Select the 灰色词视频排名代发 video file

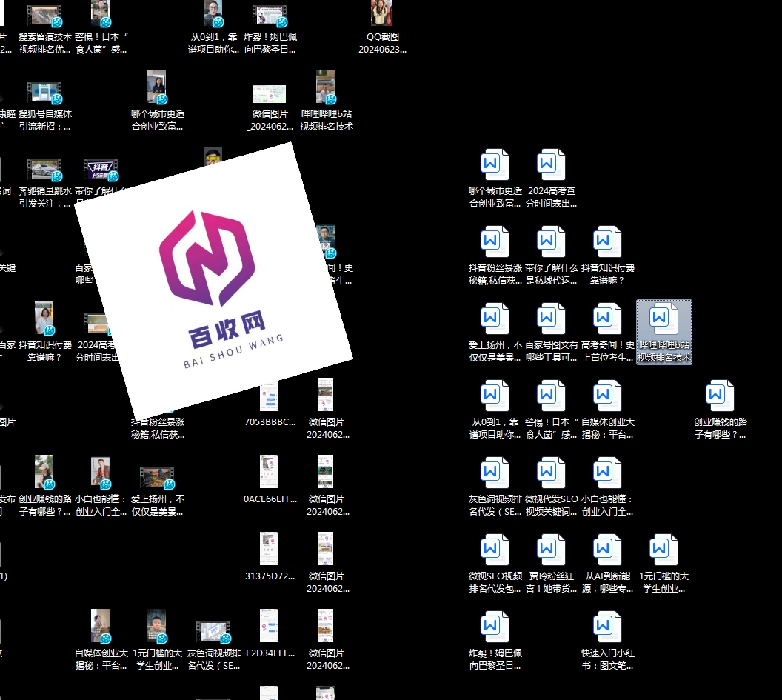pyautogui.click(x=213, y=646)
